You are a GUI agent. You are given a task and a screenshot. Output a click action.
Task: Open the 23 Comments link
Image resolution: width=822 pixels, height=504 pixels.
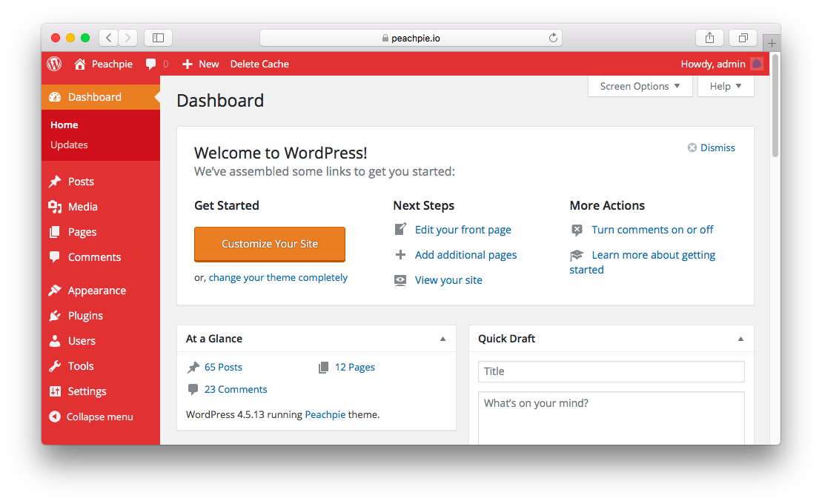click(x=236, y=389)
